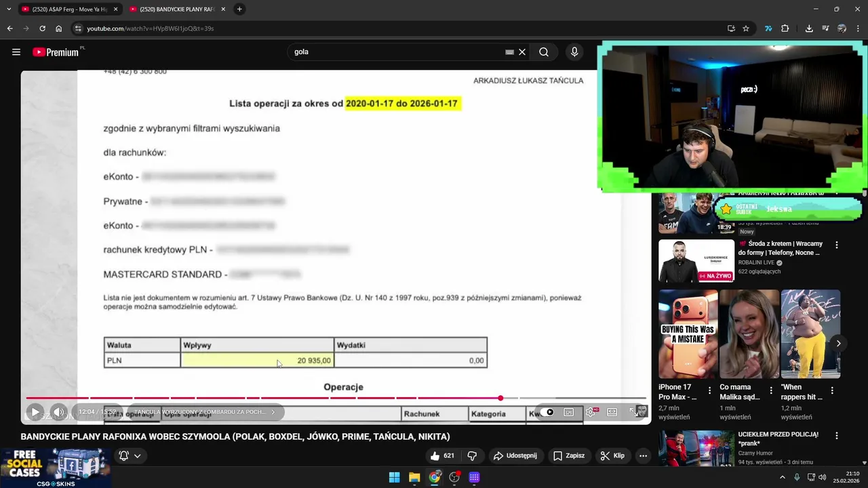Image resolution: width=868 pixels, height=488 pixels.
Task: Switch the player to theater mode
Action: [612, 412]
